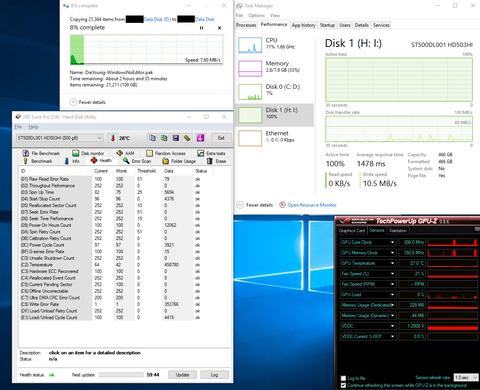Screen dimensions: 480x390
Task: Click the Update button in HD Tune
Action: [x=182, y=375]
